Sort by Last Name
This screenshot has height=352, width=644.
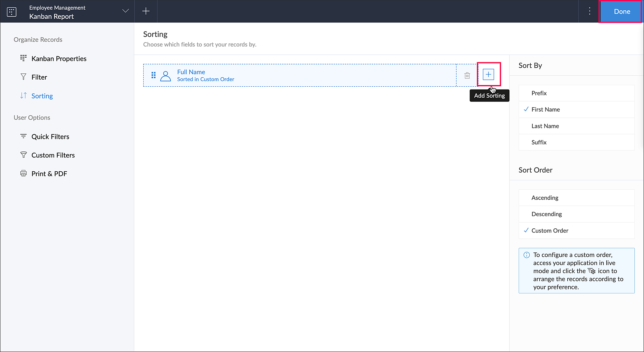click(545, 126)
